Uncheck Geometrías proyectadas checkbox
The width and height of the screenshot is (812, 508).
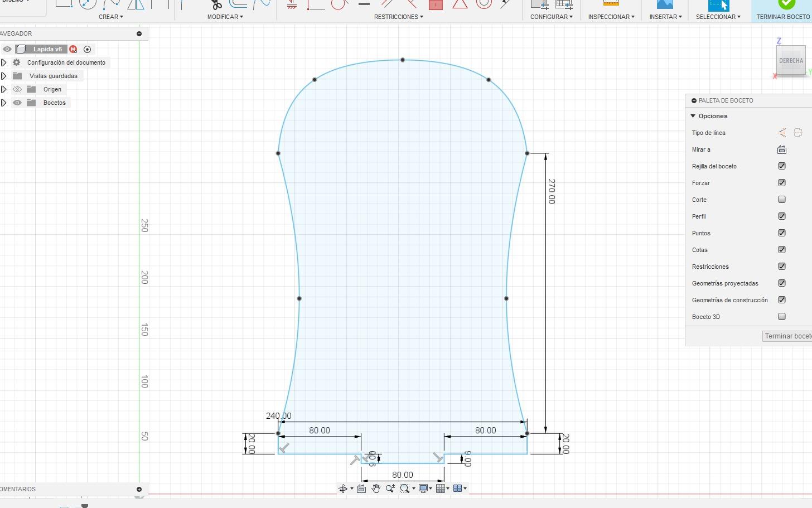pyautogui.click(x=782, y=283)
